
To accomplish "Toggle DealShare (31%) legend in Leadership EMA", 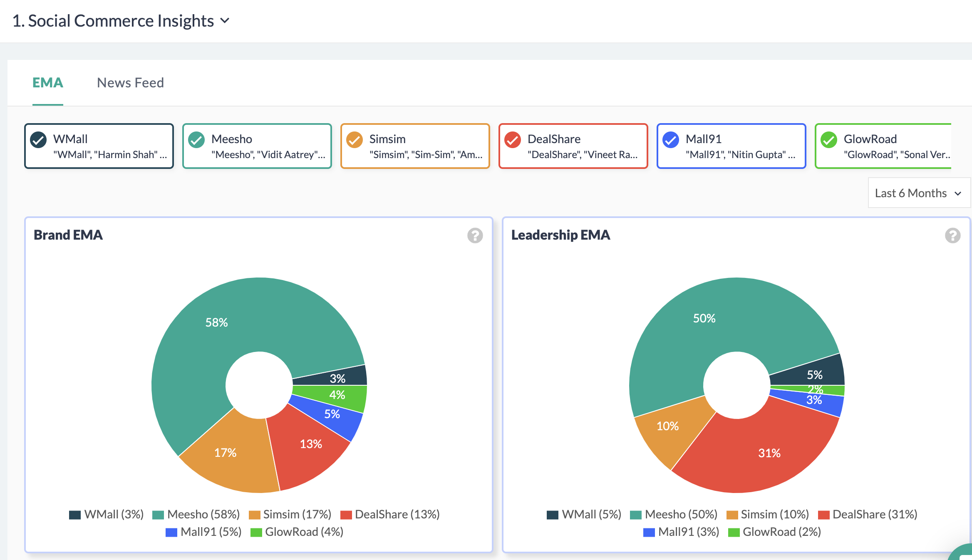I will tap(868, 515).
